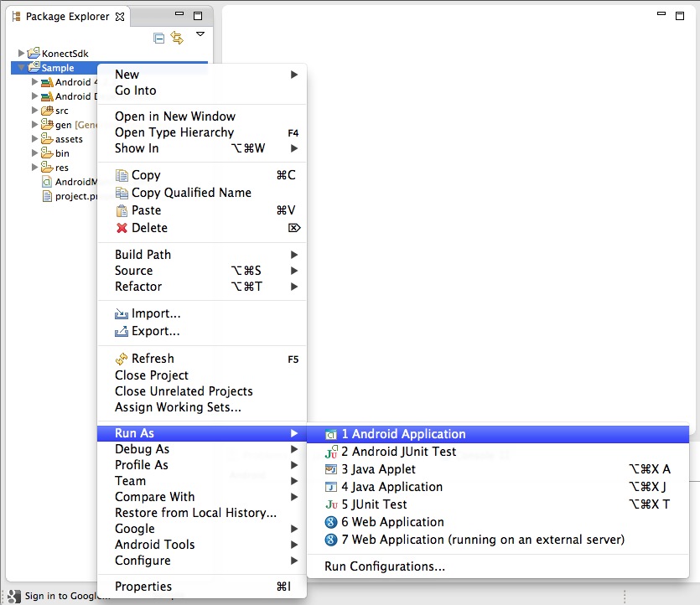Expand the bin folder arrow
This screenshot has width=700, height=605.
coord(34,153)
